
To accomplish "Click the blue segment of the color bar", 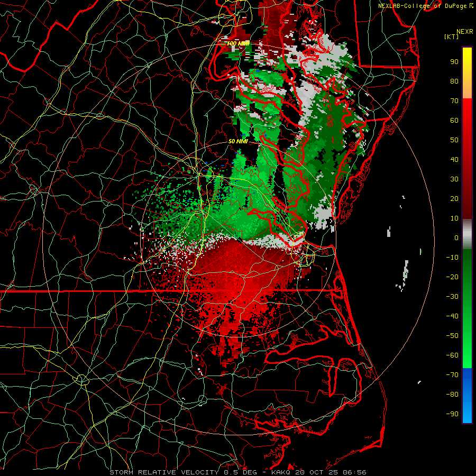I will pos(467,396).
